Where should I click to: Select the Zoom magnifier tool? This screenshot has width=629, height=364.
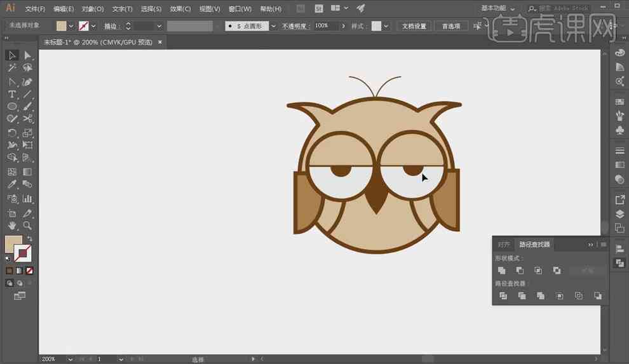27,226
